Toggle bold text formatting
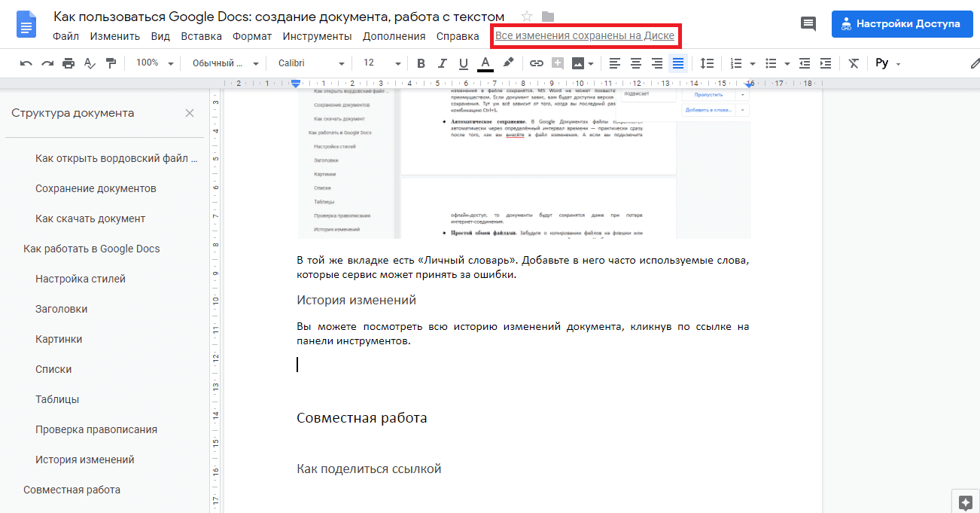The width and height of the screenshot is (980, 513). pos(421,63)
